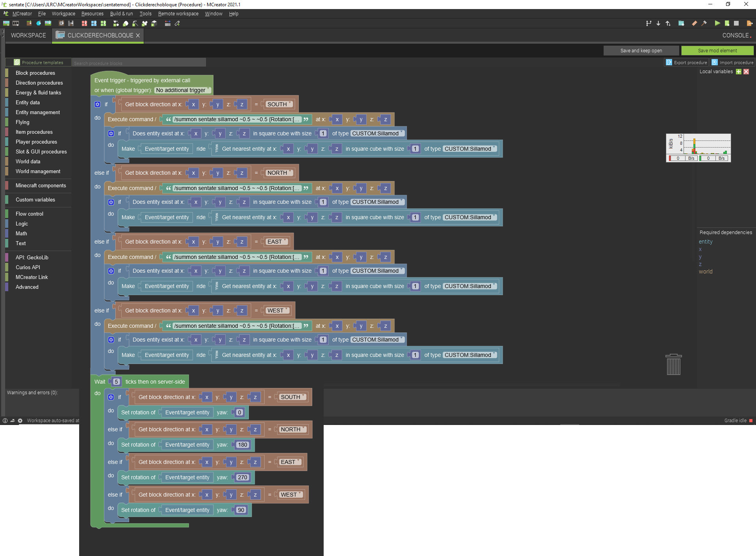Image resolution: width=756 pixels, height=556 pixels.
Task: Select the Flow control category color bar
Action: click(x=7, y=214)
